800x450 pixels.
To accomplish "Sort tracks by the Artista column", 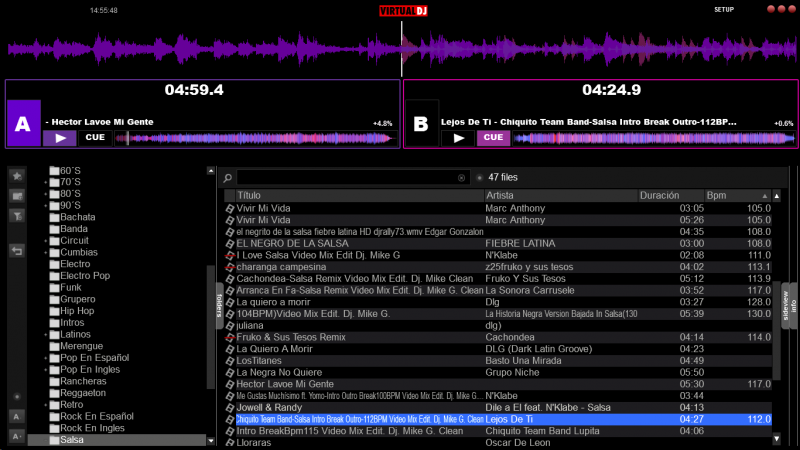I will coord(560,195).
